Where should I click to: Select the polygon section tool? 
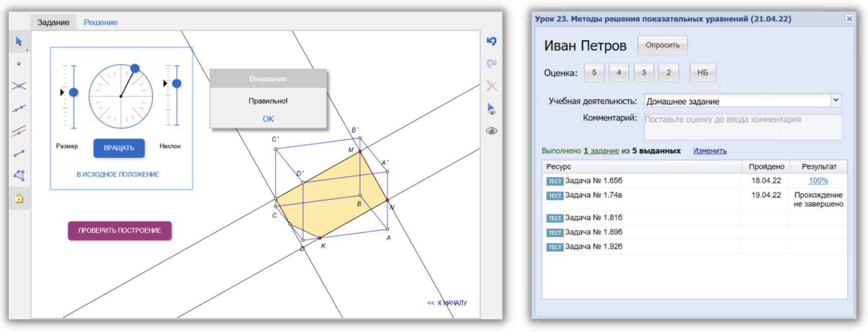click(x=19, y=175)
